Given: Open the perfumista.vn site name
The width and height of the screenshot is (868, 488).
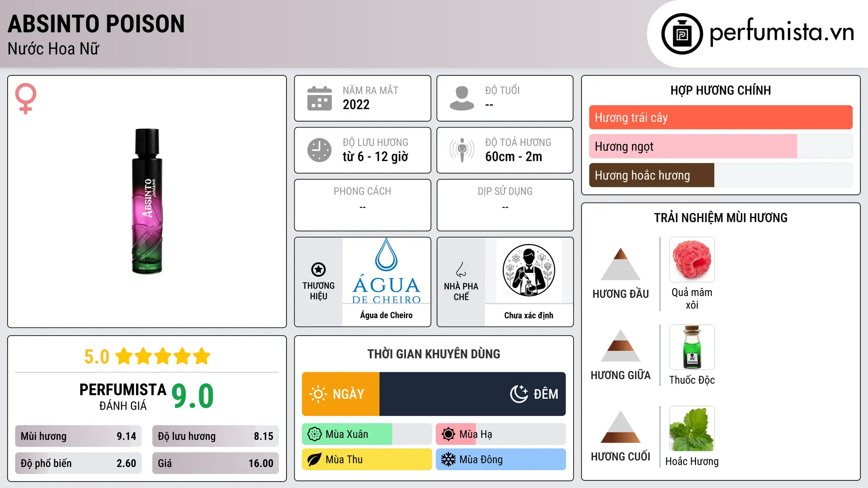Looking at the screenshot, I should point(782,32).
